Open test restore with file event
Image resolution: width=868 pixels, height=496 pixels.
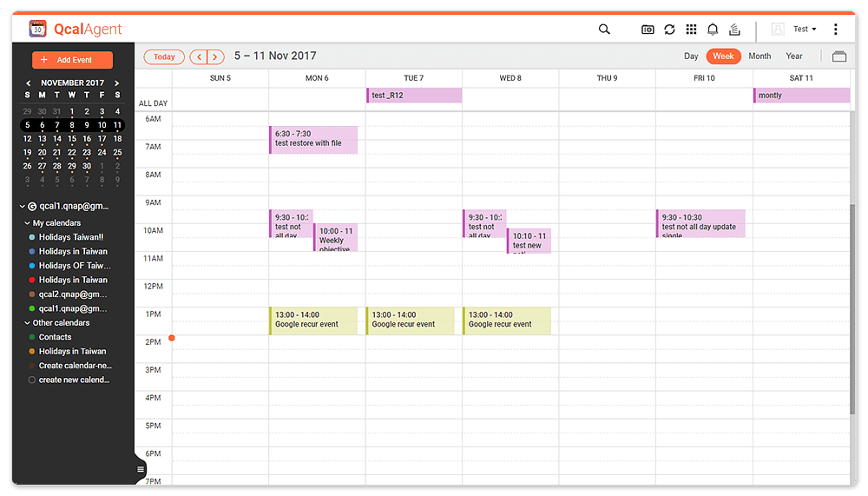click(313, 140)
